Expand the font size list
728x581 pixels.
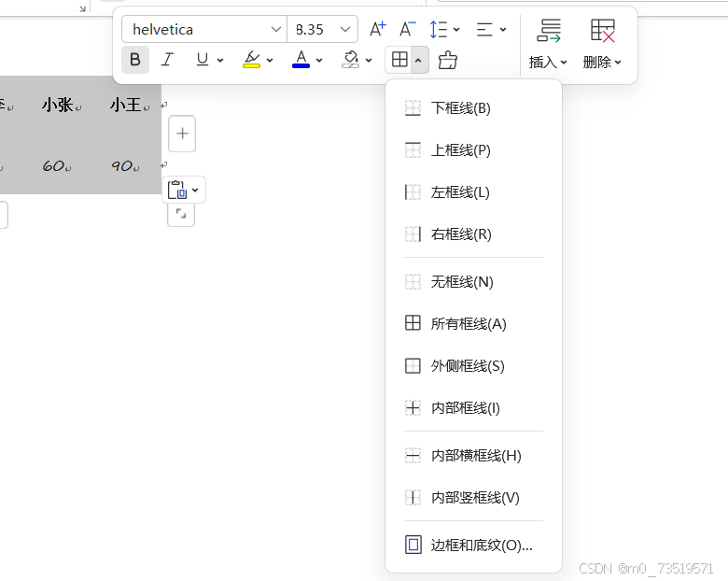click(x=345, y=29)
